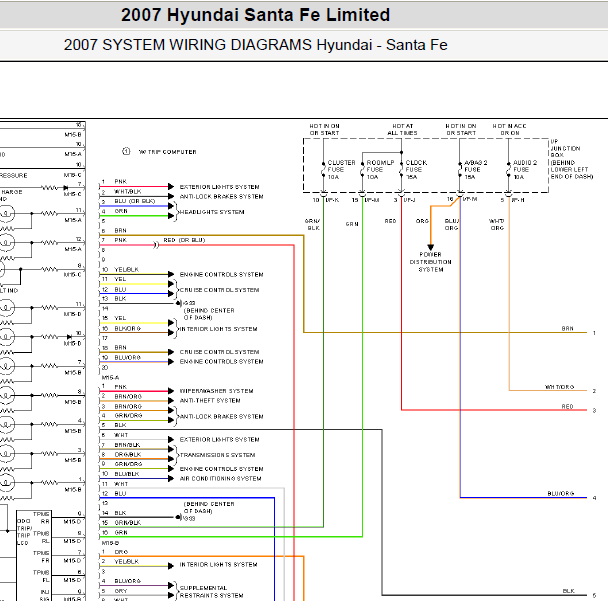Screen dimensions: 608x601
Task: Click the "I/P-H" connector label
Action: (x=518, y=200)
